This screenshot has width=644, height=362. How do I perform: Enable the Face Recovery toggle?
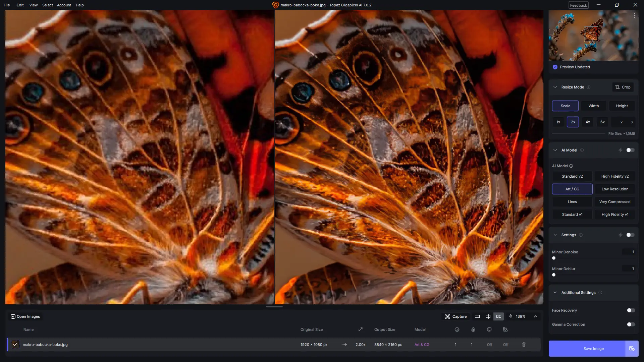coord(631,310)
